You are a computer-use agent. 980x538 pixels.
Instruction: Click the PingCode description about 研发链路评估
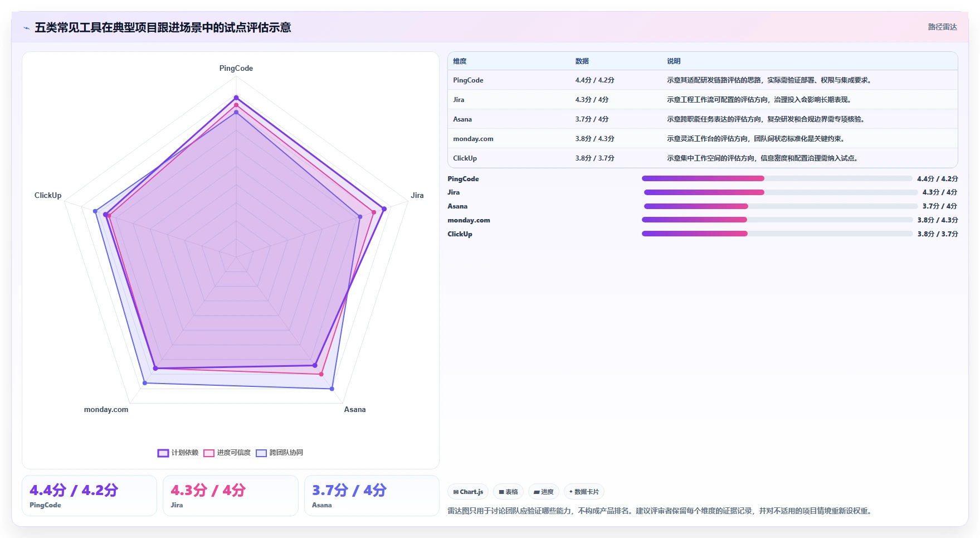(769, 80)
